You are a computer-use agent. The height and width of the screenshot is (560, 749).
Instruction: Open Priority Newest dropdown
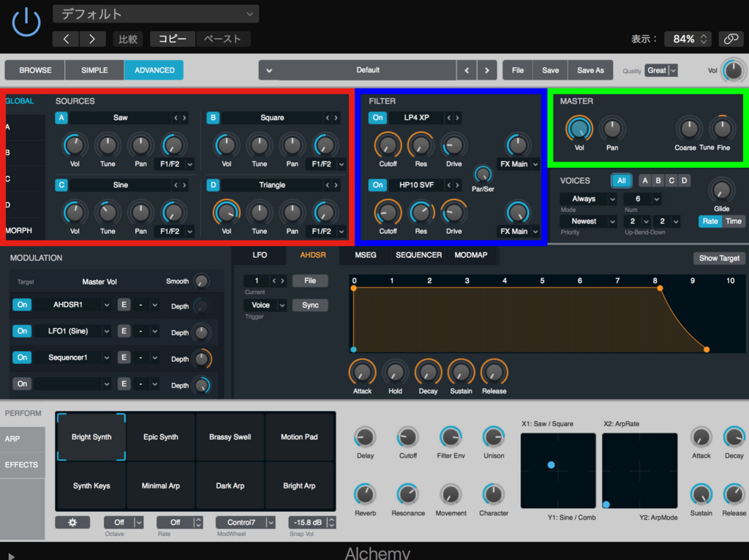[589, 221]
